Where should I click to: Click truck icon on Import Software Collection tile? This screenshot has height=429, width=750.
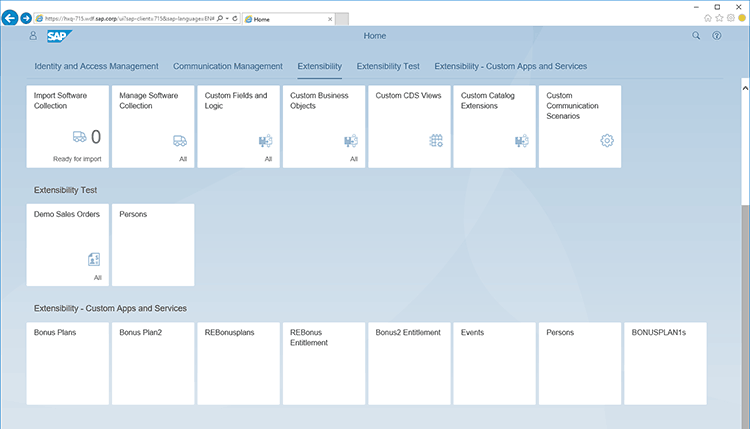(79, 137)
